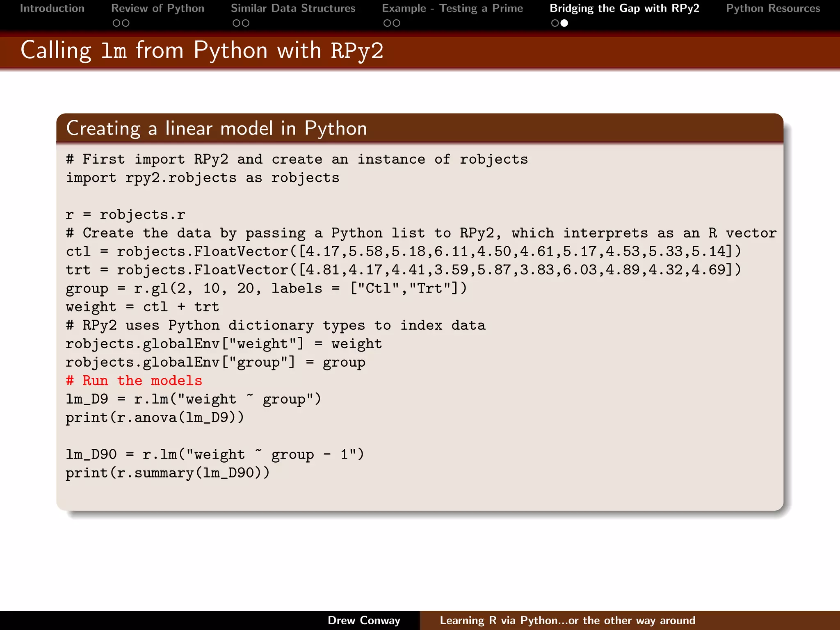Viewport: 840px width, 630px height.
Task: Go to the Introduction section
Action: (x=52, y=8)
